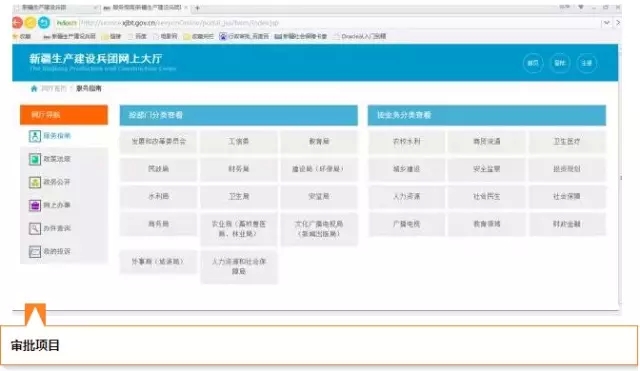Select the 卫生局 department tile
Image resolution: width=640 pixels, height=371 pixels.
239,196
